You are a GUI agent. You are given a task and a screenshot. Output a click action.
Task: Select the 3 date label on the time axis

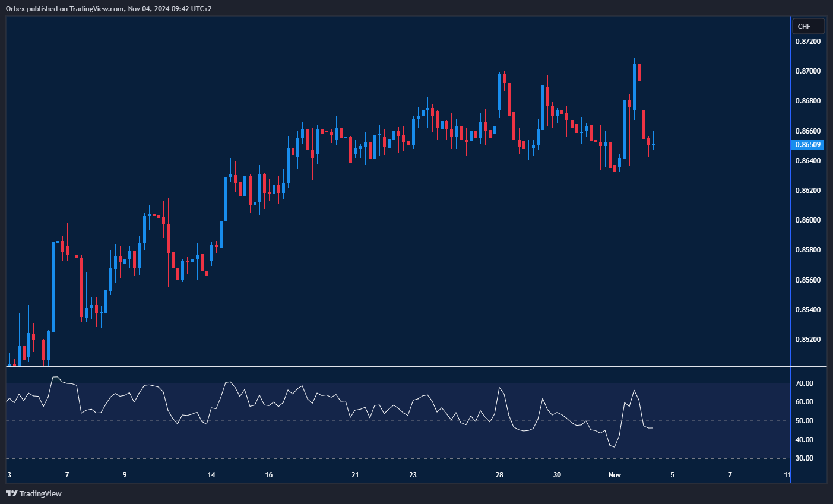pyautogui.click(x=9, y=475)
